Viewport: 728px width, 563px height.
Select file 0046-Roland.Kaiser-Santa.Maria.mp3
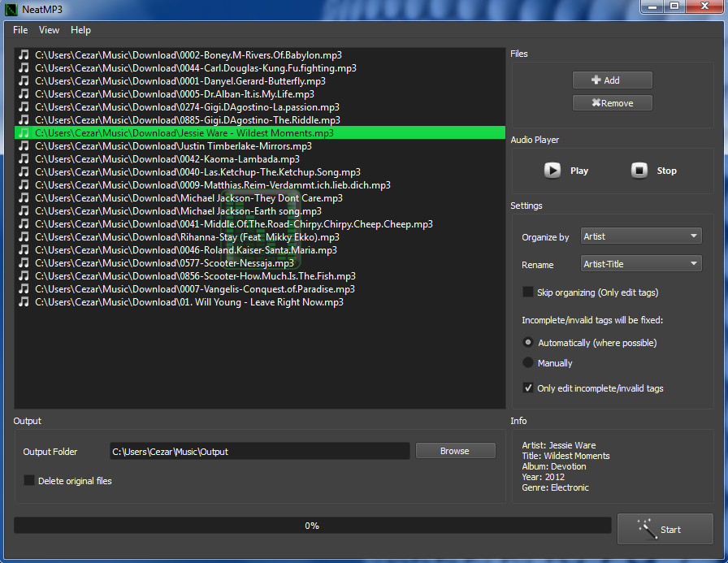[x=259, y=249]
